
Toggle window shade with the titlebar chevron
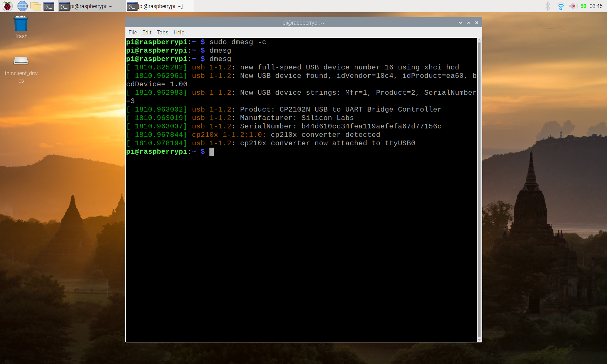click(x=460, y=23)
